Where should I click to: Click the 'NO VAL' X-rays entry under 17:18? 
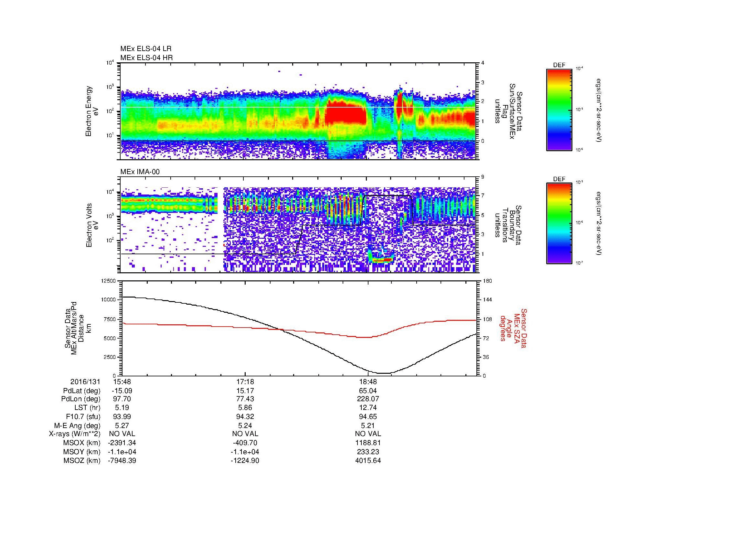point(245,434)
